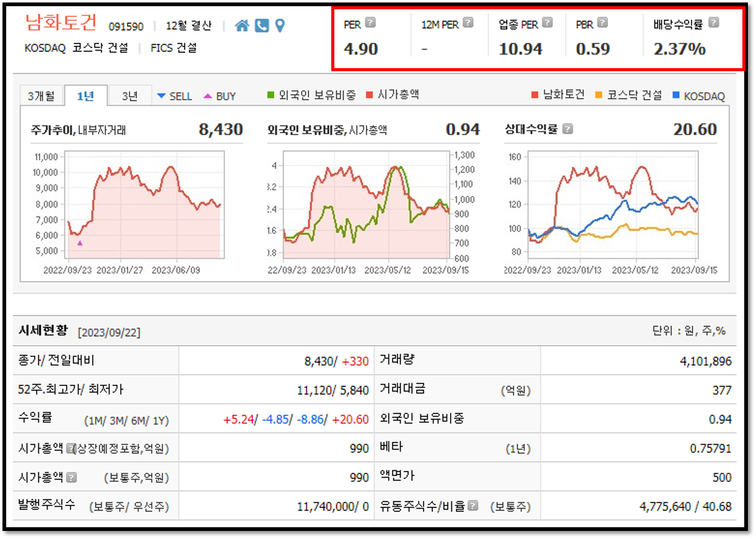Click the 12M PER dash value
This screenshot has height=539, width=756.
(424, 49)
